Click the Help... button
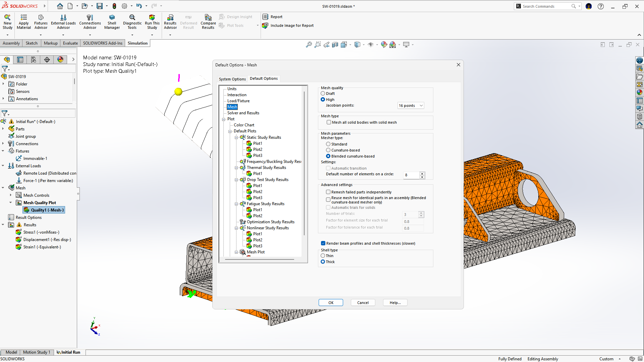This screenshot has height=362, width=644. tap(395, 303)
